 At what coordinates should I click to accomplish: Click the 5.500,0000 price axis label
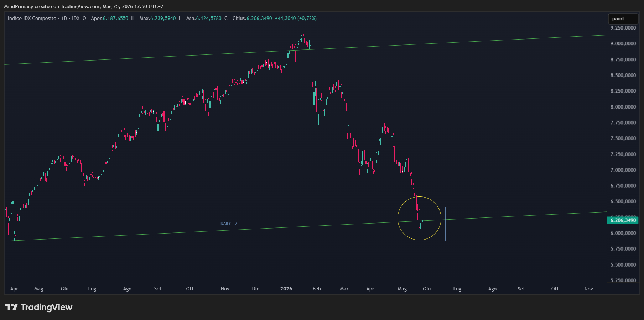(x=623, y=264)
